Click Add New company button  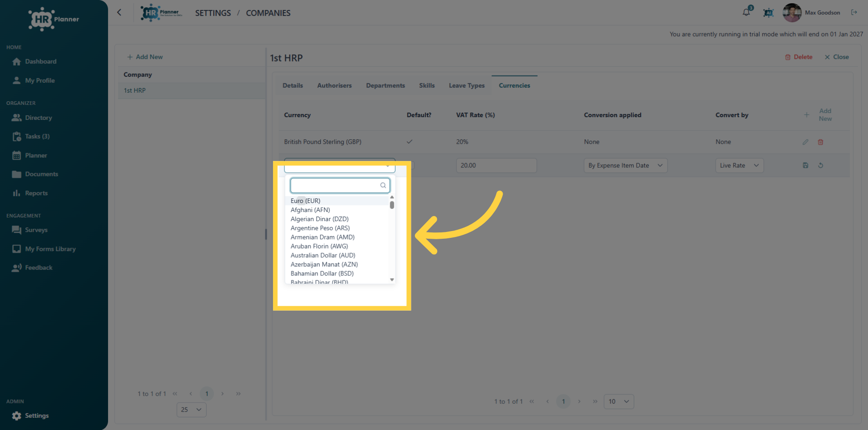[145, 57]
